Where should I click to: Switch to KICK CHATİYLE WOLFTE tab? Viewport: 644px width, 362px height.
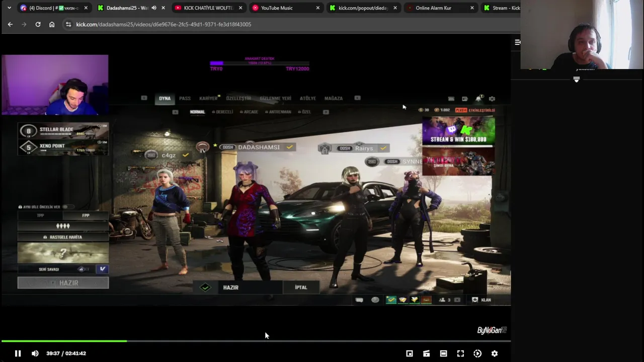coord(208,8)
